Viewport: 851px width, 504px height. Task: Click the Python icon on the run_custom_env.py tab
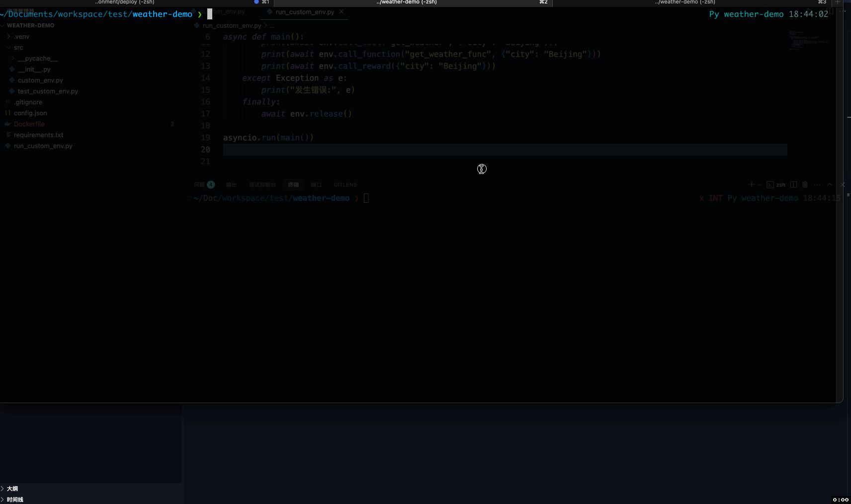tap(269, 12)
